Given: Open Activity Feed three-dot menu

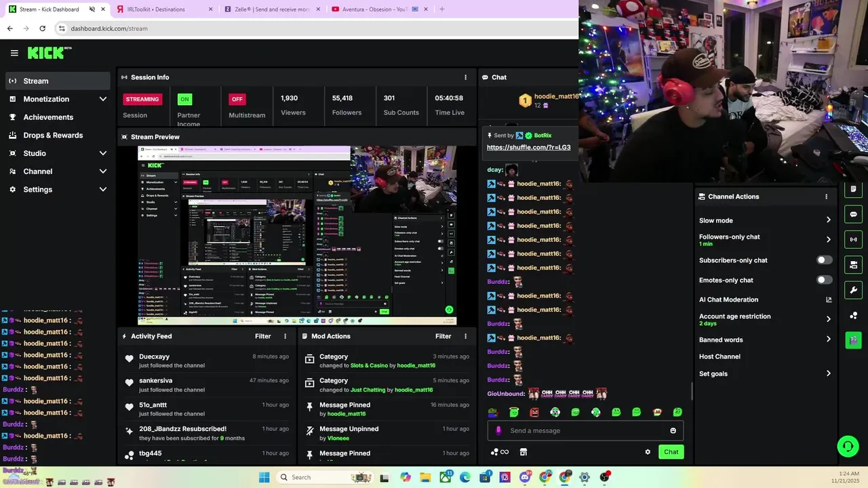Looking at the screenshot, I should (x=285, y=336).
